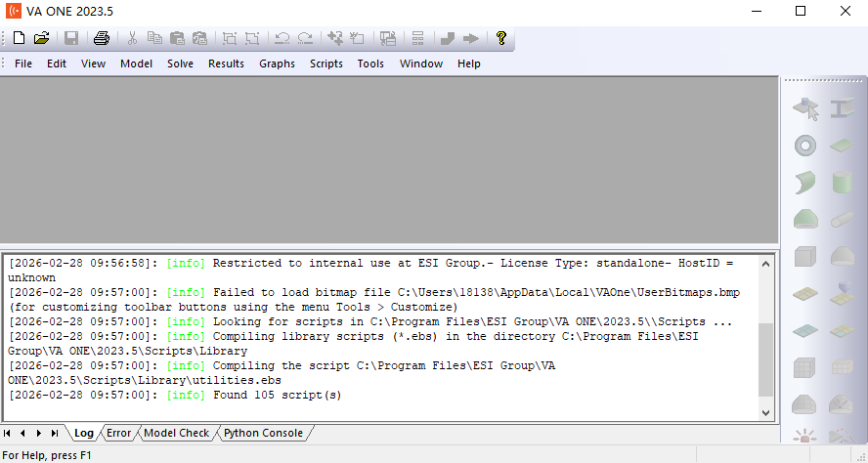The image size is (868, 463).
Task: Open the Graphs menu
Action: pyautogui.click(x=277, y=63)
